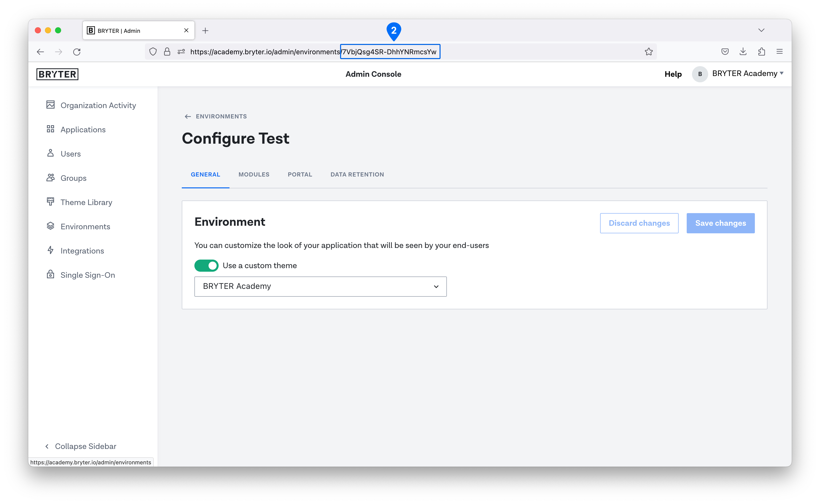This screenshot has width=820, height=504.
Task: Close the BRYTER Admin browser tab
Action: [x=186, y=30]
